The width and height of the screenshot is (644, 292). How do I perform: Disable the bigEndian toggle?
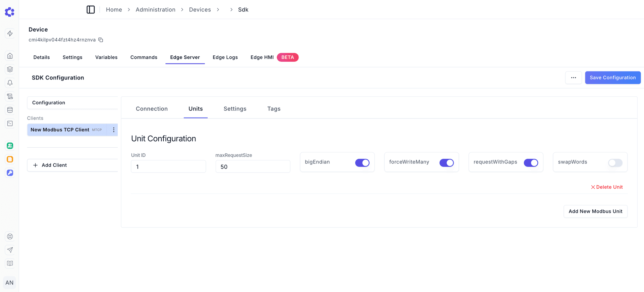tap(362, 163)
